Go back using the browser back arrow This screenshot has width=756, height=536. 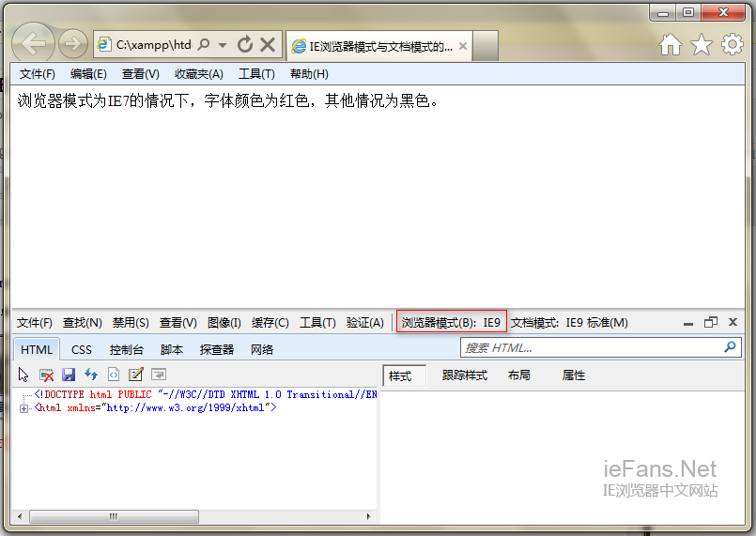point(33,44)
